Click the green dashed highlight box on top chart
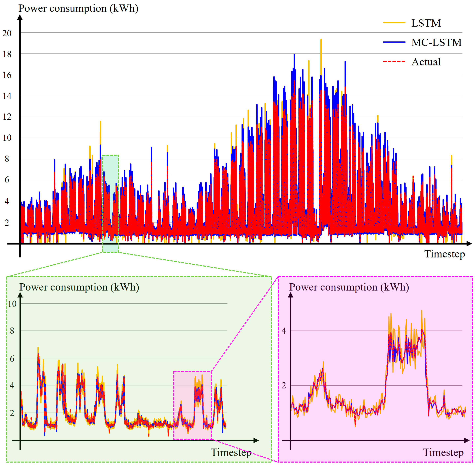The height and width of the screenshot is (465, 476). pyautogui.click(x=111, y=204)
